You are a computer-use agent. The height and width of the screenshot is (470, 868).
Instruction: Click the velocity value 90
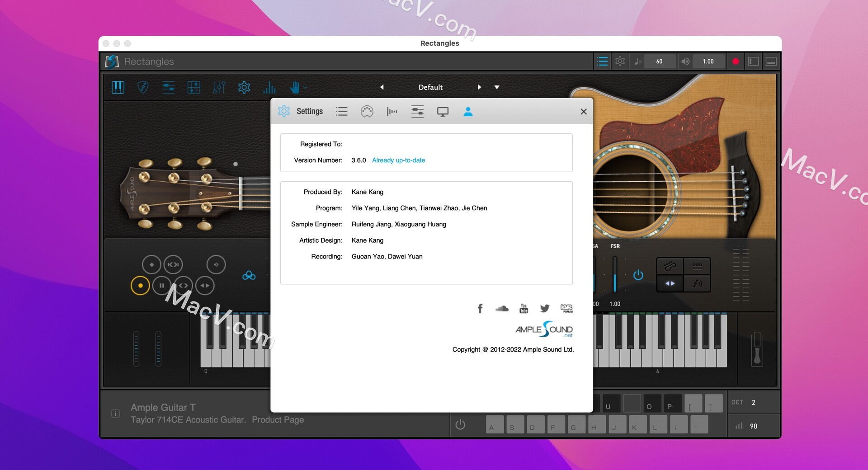coord(754,426)
